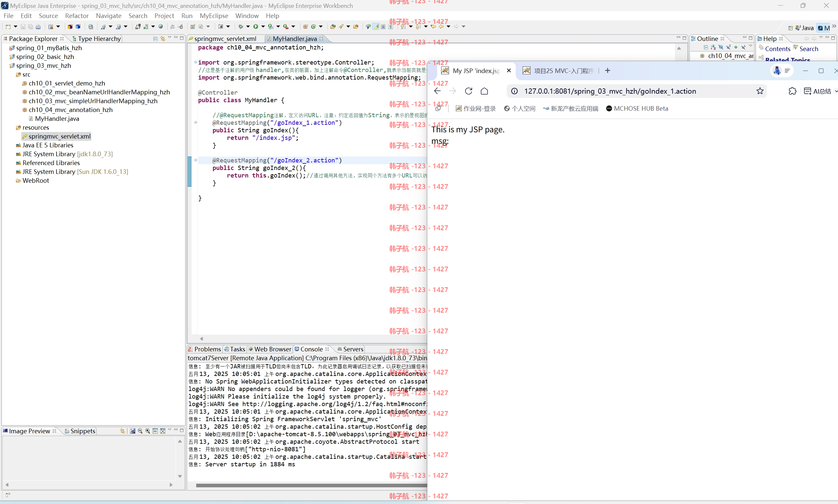The image size is (838, 504).
Task: Click the New file toolbar icon
Action: [x=8, y=27]
